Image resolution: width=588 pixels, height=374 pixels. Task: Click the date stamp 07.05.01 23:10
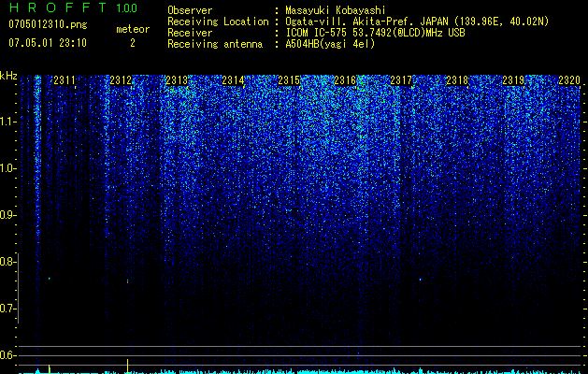(x=48, y=43)
